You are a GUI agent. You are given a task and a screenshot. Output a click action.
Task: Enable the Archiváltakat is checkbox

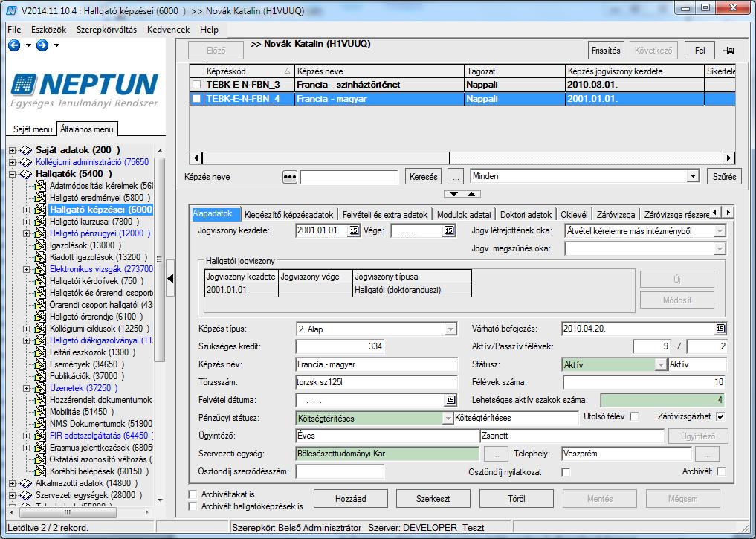[x=193, y=494]
